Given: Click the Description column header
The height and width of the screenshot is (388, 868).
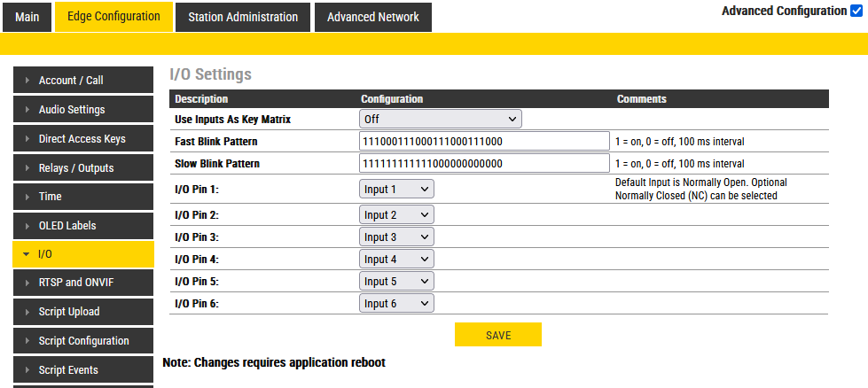Looking at the screenshot, I should (201, 99).
